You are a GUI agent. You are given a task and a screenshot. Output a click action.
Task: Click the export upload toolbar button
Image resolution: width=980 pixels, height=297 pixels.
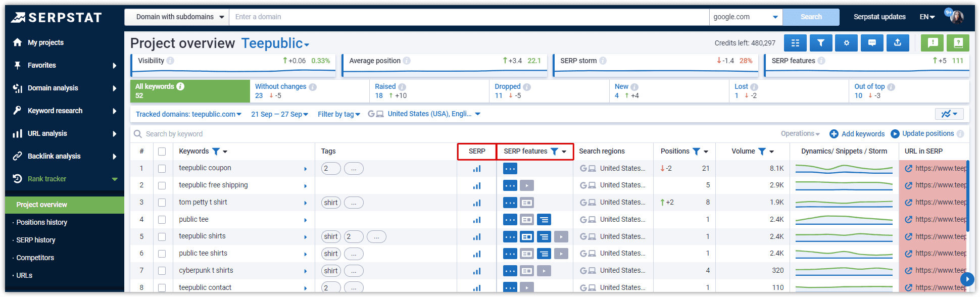[898, 43]
